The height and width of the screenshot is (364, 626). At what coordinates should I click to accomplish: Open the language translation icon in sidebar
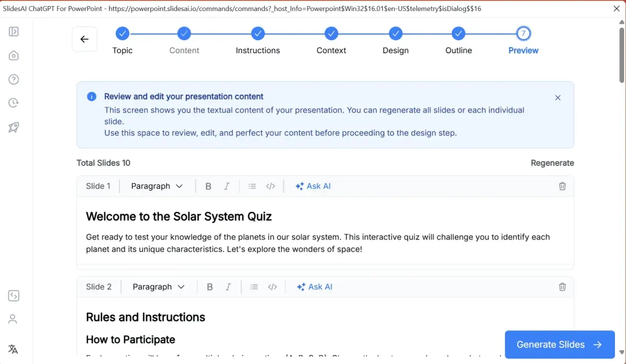coord(13,348)
